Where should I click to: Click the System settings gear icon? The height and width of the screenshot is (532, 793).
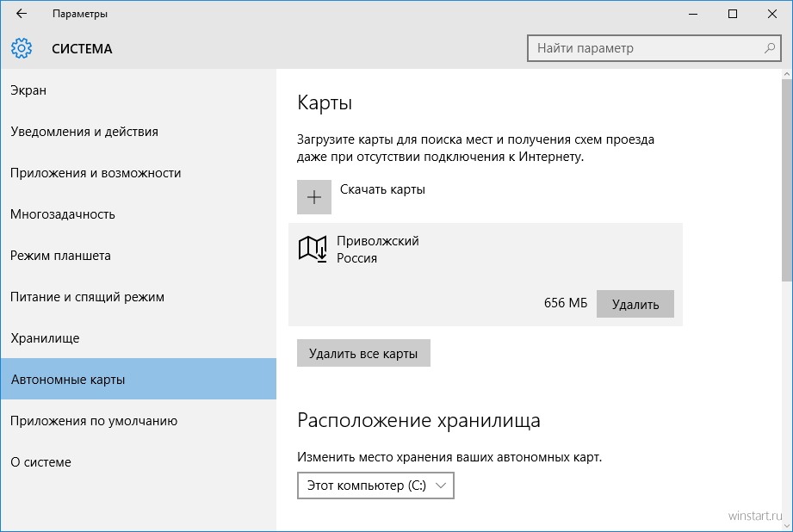point(22,48)
